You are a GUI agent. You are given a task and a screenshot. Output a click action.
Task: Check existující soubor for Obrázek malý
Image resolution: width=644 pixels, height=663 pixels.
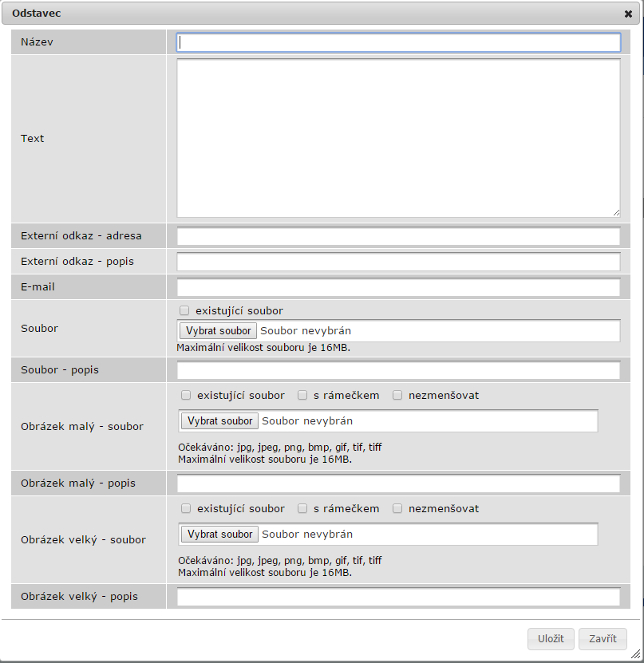pos(186,395)
